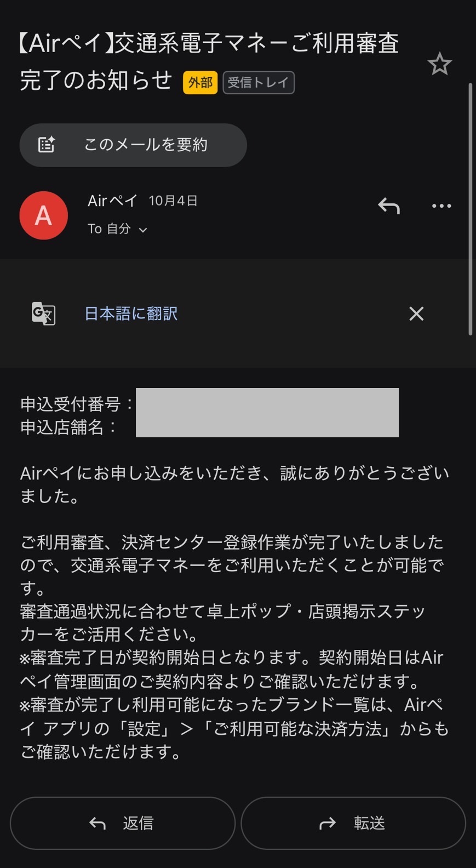Reply using the reply arrow icon

(388, 205)
